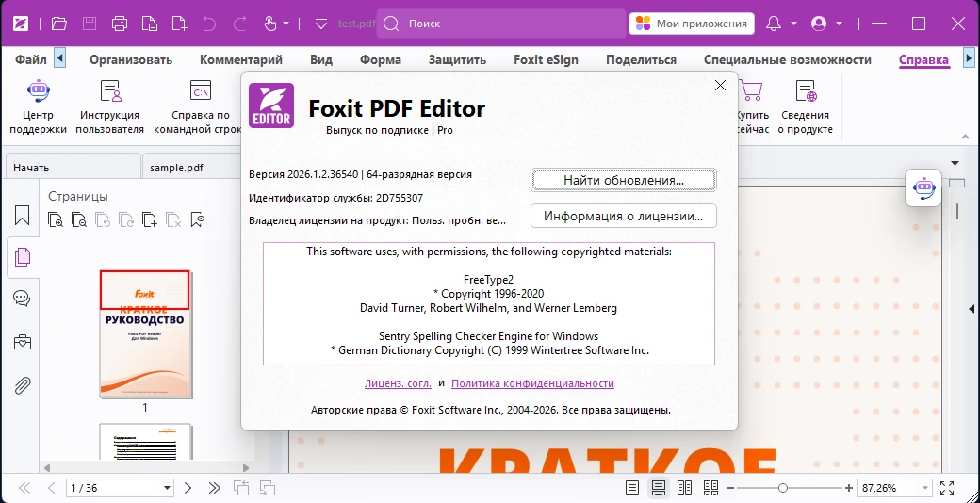This screenshot has width=980, height=503.
Task: Open the Foxit eSign tab
Action: click(547, 60)
